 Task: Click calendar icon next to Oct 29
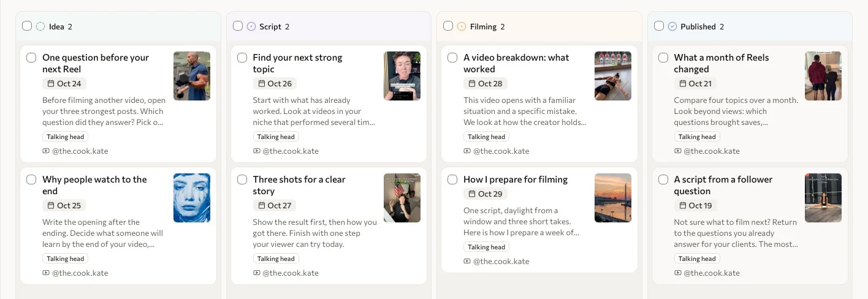pyautogui.click(x=472, y=194)
